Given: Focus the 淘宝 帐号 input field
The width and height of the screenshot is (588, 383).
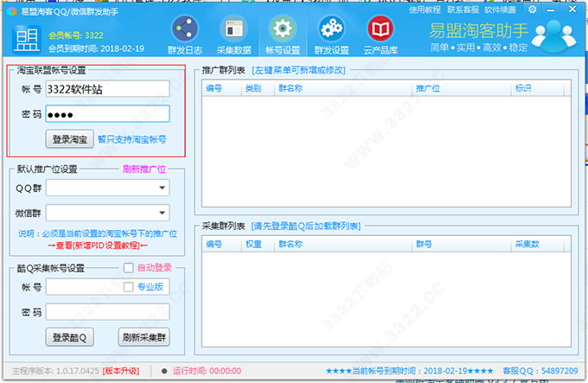Looking at the screenshot, I should (107, 89).
